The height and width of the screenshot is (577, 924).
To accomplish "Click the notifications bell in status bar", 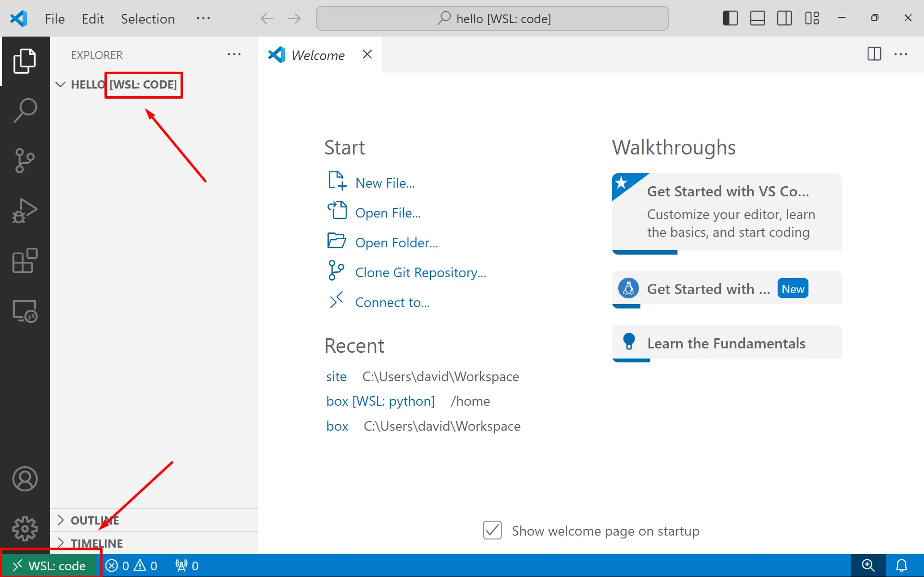I will (901, 565).
